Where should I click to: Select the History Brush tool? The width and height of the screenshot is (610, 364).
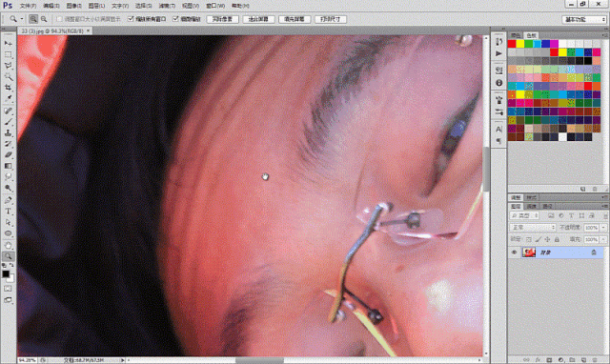[x=9, y=144]
